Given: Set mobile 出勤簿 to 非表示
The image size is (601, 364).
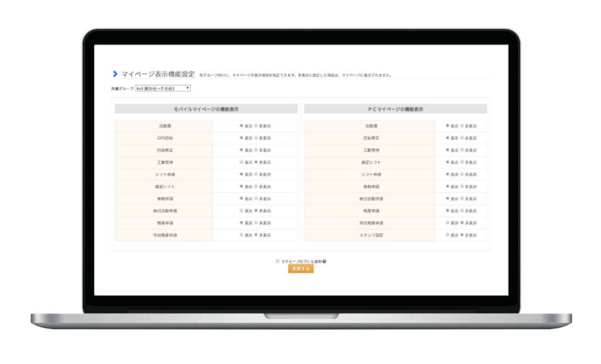Looking at the screenshot, I should click(x=256, y=126).
